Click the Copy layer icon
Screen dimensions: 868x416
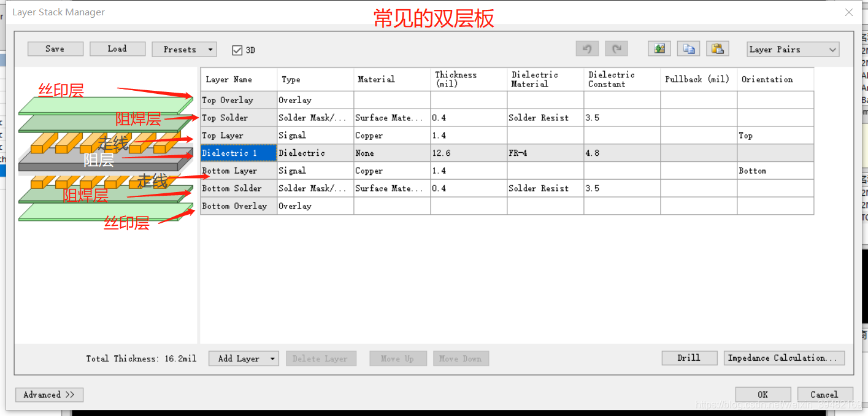click(x=688, y=48)
